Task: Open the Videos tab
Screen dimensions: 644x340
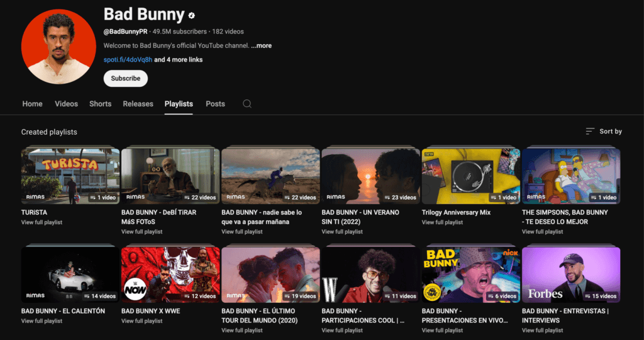Action: tap(66, 104)
